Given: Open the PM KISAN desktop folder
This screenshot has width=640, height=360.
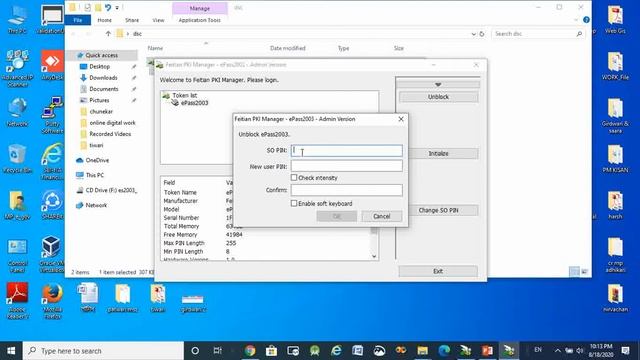Looking at the screenshot, I should [615, 159].
